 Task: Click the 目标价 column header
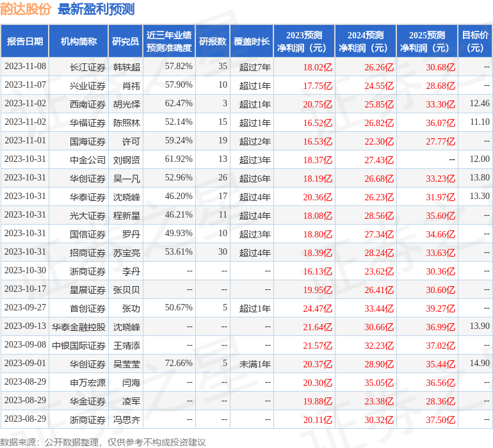coord(475,41)
